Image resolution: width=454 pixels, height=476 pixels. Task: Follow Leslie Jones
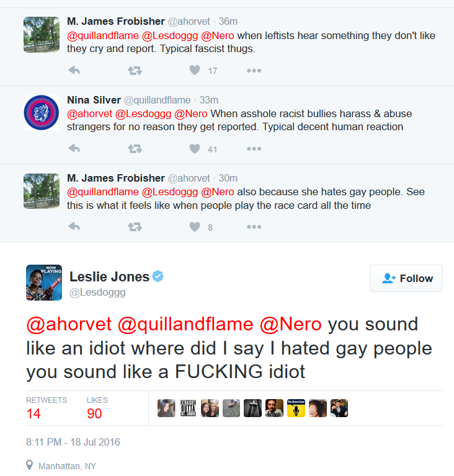pos(406,278)
